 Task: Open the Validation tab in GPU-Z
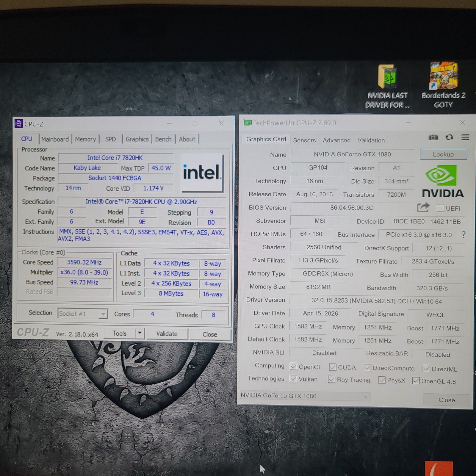pyautogui.click(x=371, y=140)
